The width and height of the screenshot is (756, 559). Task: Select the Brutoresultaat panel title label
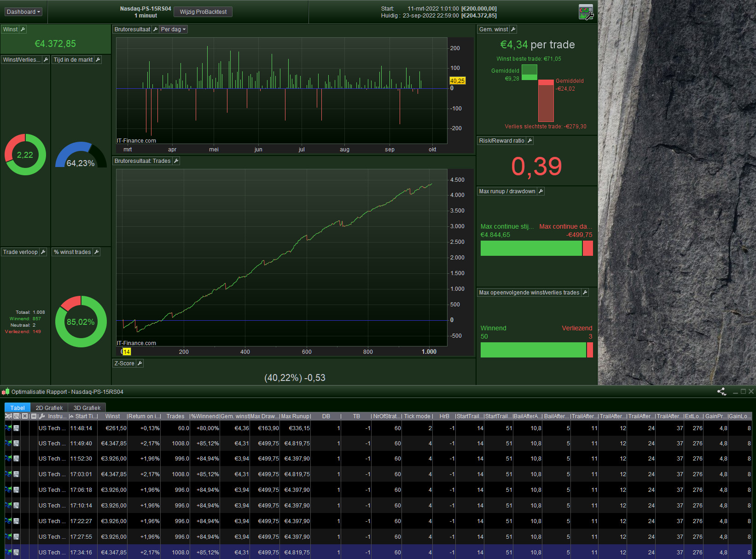[132, 29]
